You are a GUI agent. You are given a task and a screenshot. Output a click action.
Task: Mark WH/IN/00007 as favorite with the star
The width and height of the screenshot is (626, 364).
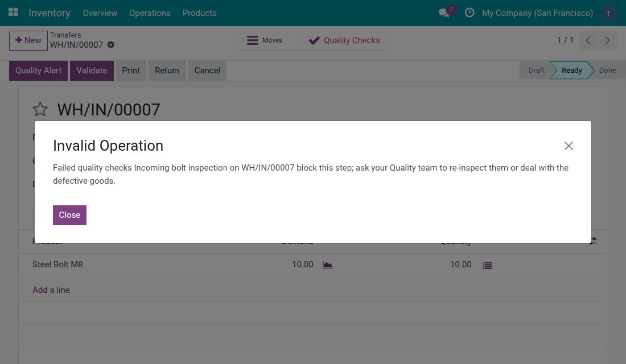(x=40, y=109)
